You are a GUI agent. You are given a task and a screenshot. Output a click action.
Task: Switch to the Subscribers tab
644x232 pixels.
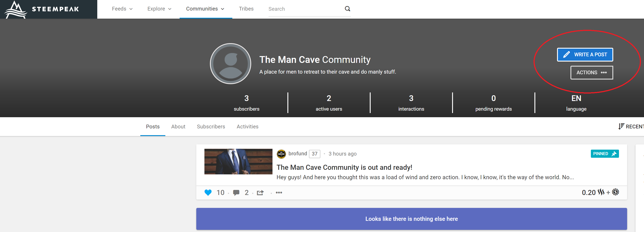(x=211, y=127)
